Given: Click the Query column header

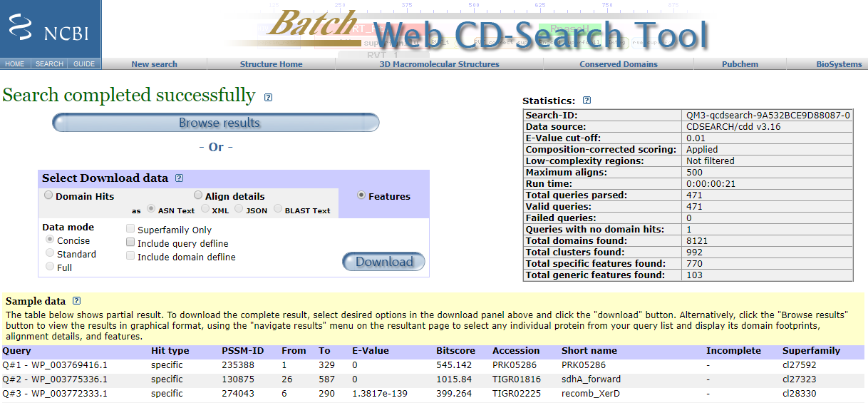Looking at the screenshot, I should (18, 351).
